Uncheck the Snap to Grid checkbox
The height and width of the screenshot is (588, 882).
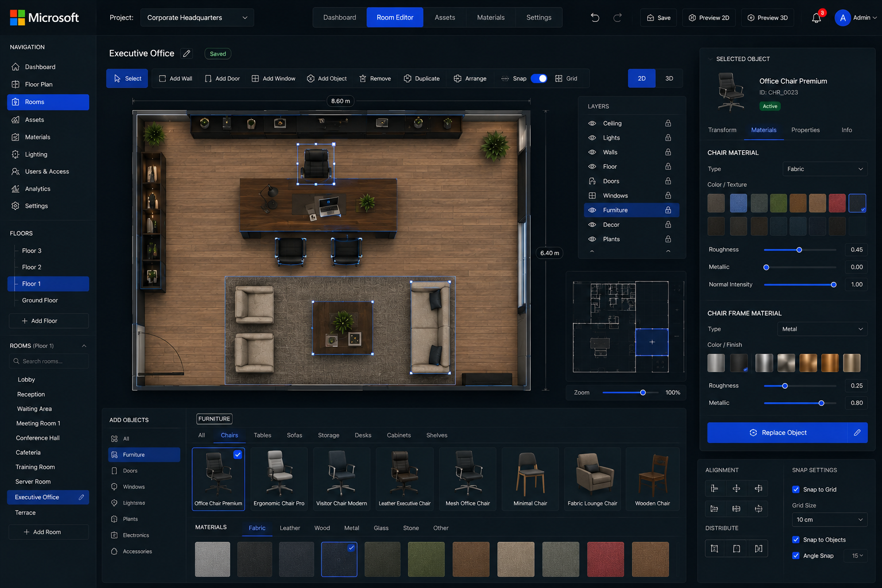796,490
